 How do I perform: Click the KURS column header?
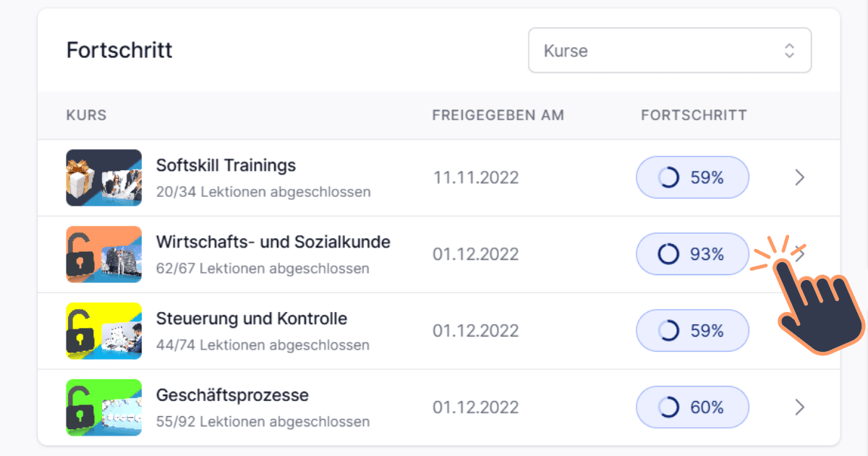(x=86, y=116)
